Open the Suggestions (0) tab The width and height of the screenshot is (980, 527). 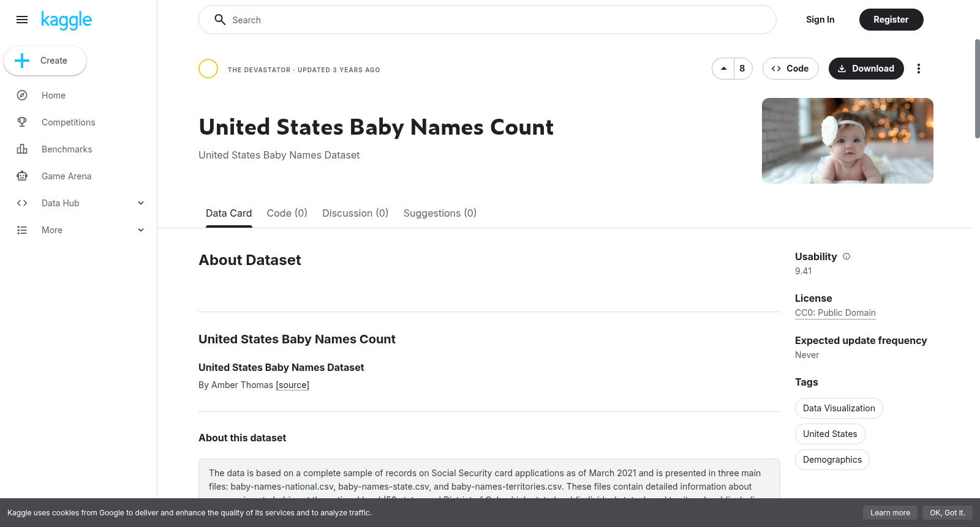pyautogui.click(x=440, y=213)
